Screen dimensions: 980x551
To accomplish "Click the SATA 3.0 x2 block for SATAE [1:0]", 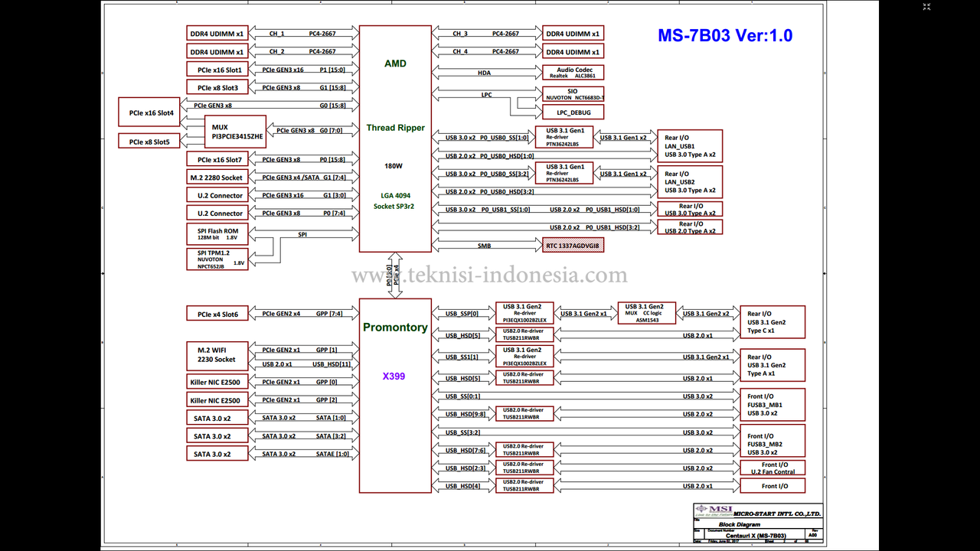I will point(217,454).
